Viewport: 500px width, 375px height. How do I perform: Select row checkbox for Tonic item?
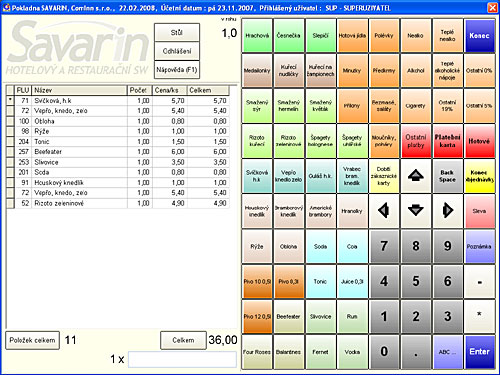(10, 142)
